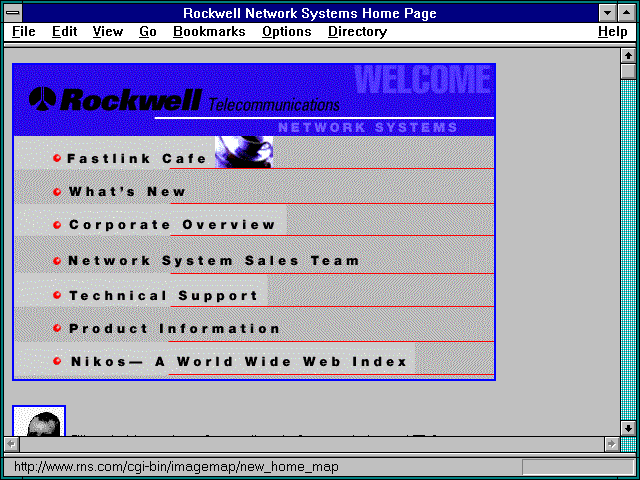
Task: Open the Corporate Overview link
Action: tap(172, 224)
